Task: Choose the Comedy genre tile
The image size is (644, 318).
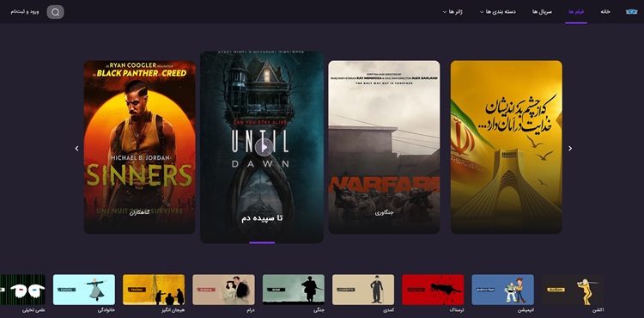Action: point(363,290)
